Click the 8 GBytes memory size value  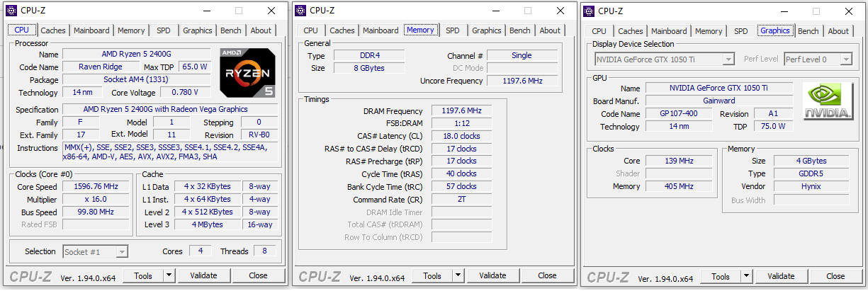(x=368, y=68)
